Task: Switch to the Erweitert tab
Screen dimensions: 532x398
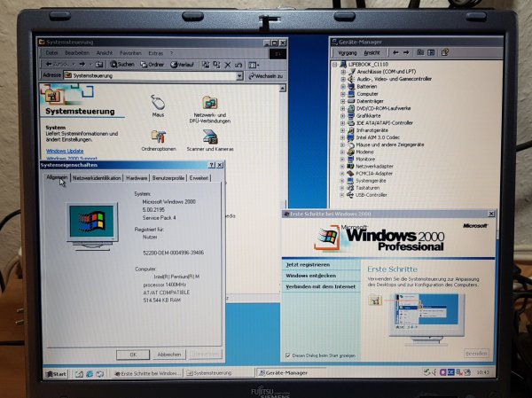Action: pos(199,178)
